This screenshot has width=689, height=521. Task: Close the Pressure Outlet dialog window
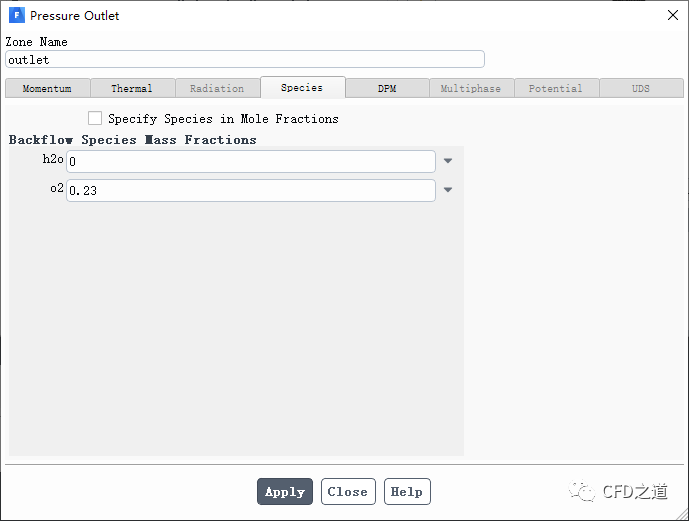pos(671,15)
